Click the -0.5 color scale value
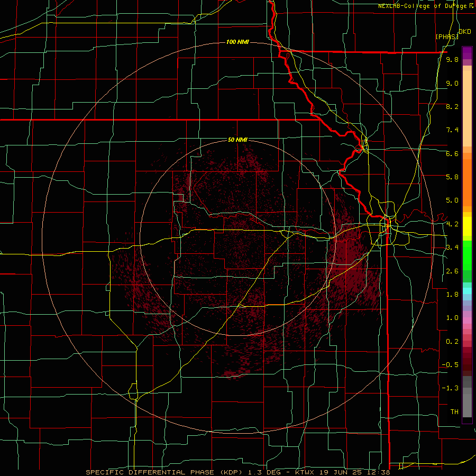 coord(450,365)
